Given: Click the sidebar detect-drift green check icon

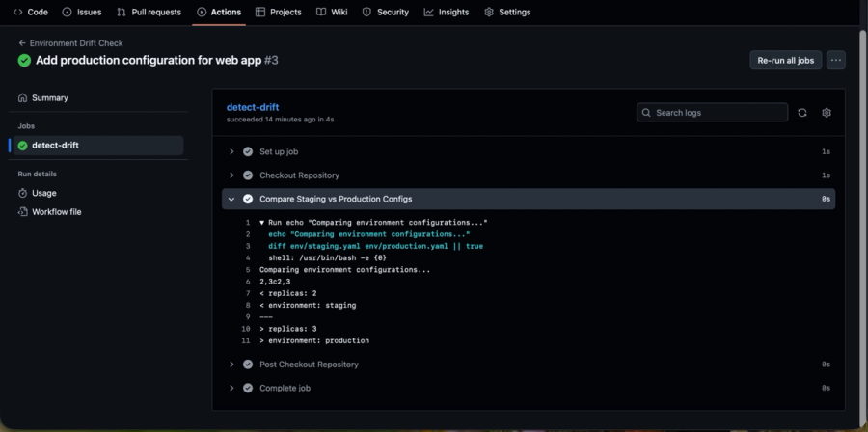Looking at the screenshot, I should coord(23,146).
